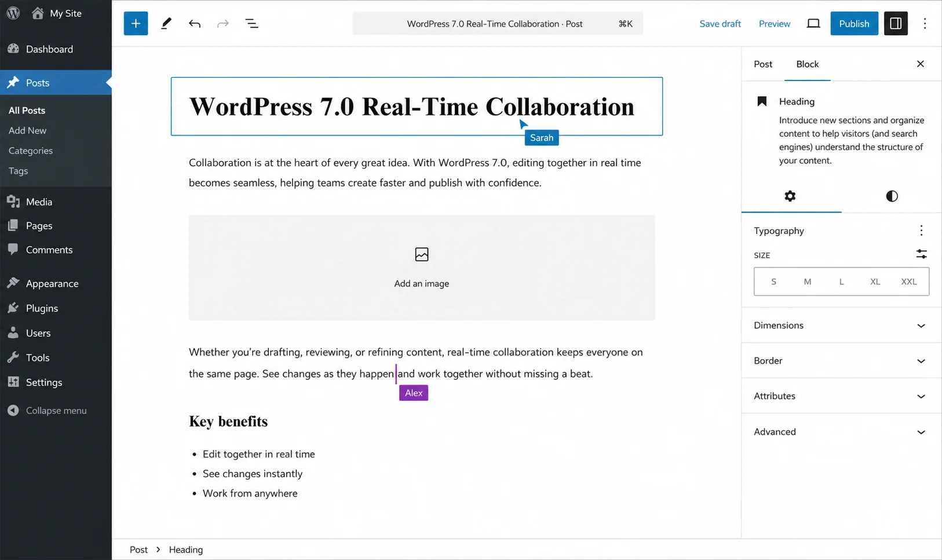942x560 pixels.
Task: Switch to the Block tab
Action: pos(807,64)
